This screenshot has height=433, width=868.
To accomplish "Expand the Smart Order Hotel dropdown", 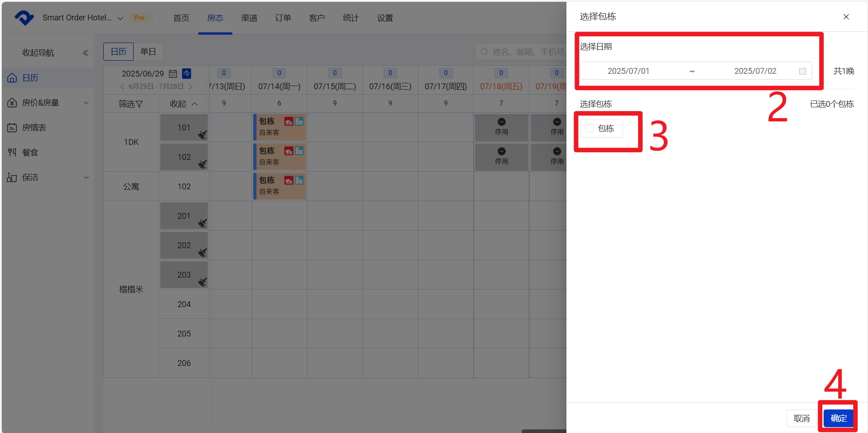I will click(x=120, y=18).
